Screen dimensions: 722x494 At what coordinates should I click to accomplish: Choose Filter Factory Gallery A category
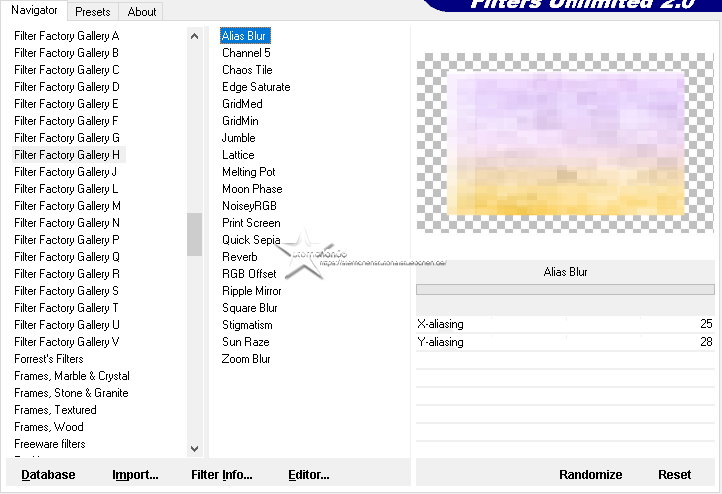[67, 36]
